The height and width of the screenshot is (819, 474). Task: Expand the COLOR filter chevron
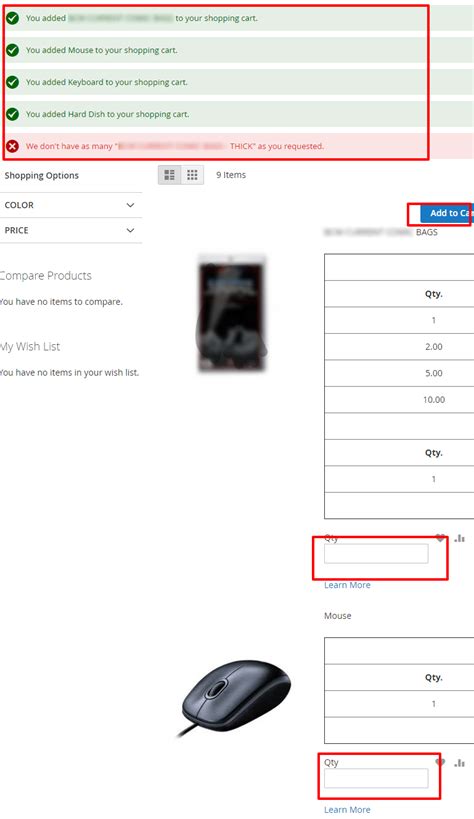click(x=131, y=205)
